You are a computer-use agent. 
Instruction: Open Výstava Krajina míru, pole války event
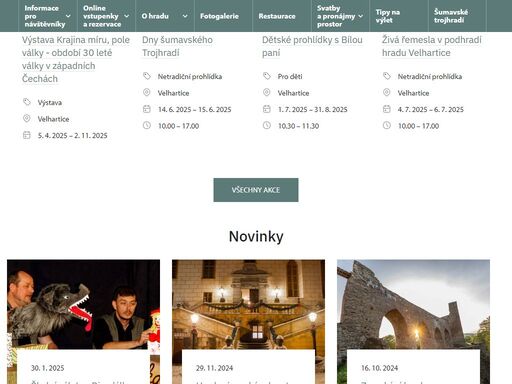(x=76, y=59)
